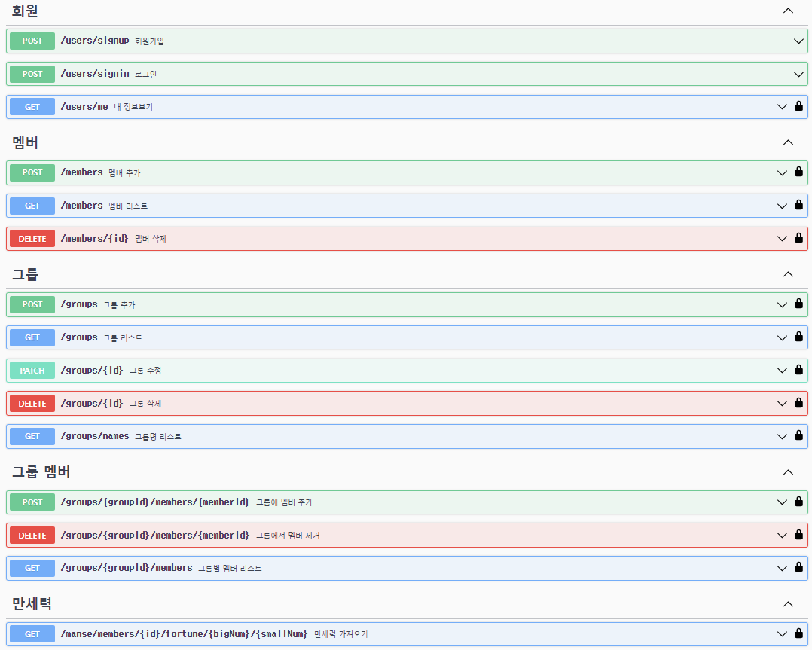Click PATCH badge for /groups/{id}

(x=32, y=371)
